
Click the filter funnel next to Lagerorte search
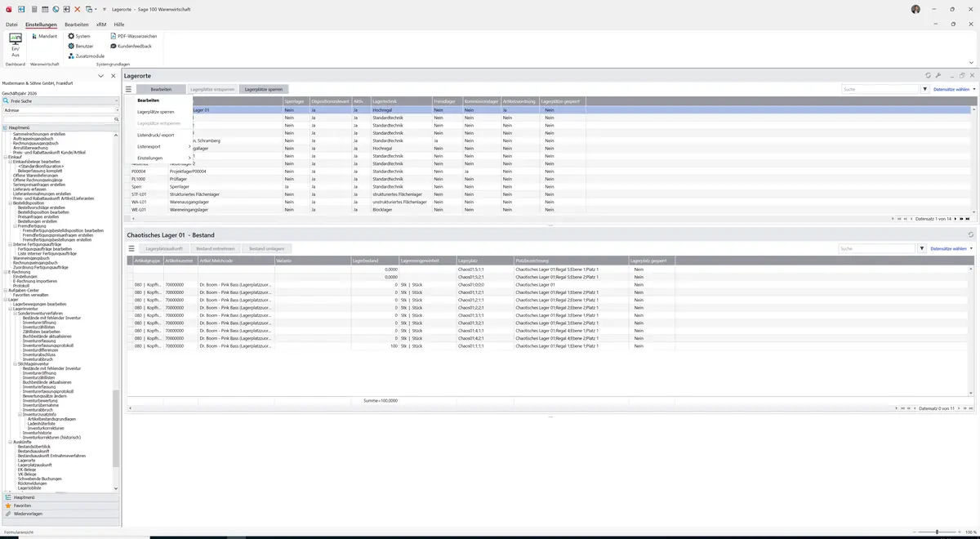pyautogui.click(x=925, y=89)
